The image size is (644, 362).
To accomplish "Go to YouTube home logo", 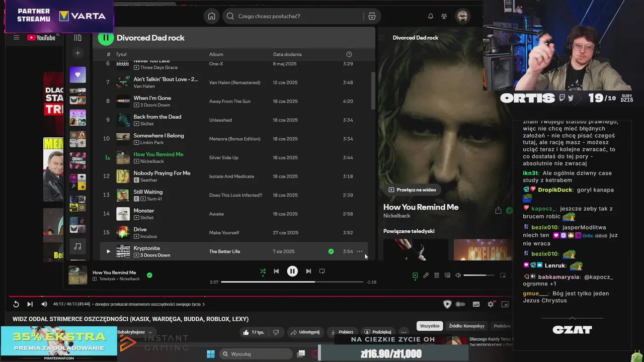I will point(41,38).
